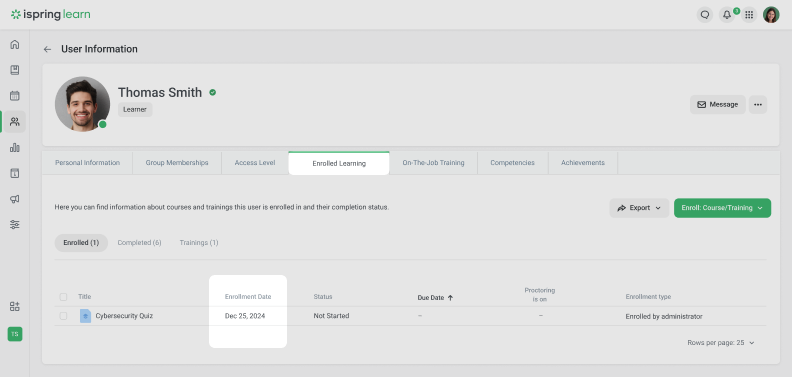Click the Enrolled by administrator cell
The width and height of the screenshot is (792, 377).
(664, 316)
